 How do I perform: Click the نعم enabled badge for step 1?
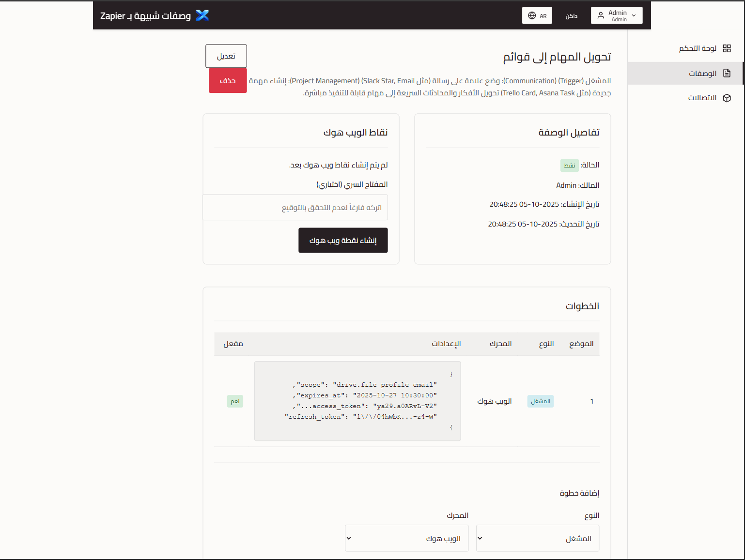coord(235,401)
